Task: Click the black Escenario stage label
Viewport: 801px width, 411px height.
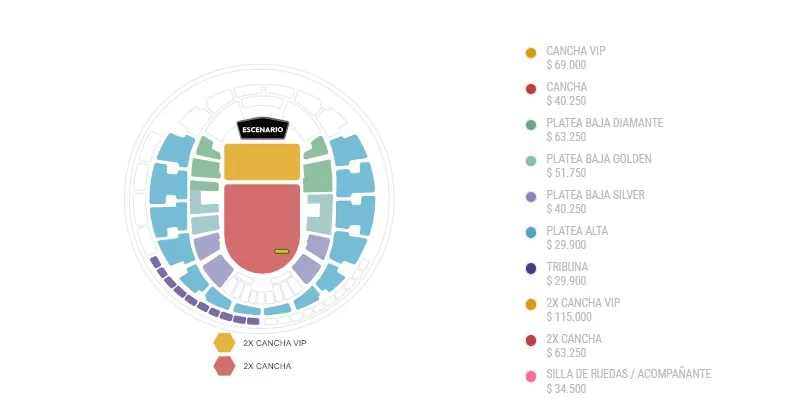Action: click(x=262, y=130)
